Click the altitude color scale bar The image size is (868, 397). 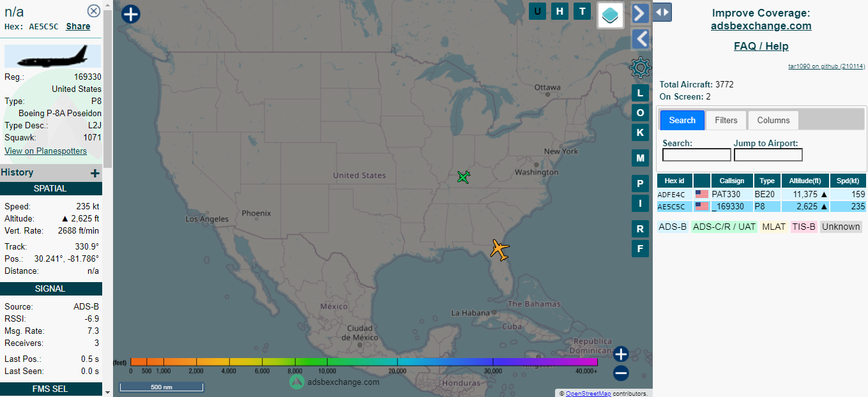[364, 362]
